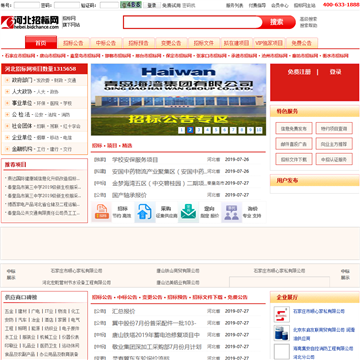Screen dimensions: 360x360
Task: Click the star icon beside 政府部门
Action: point(7,80)
